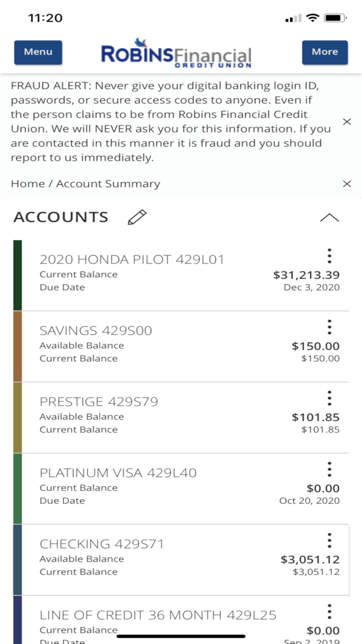Go to Home in the breadcrumb
The height and width of the screenshot is (644, 362).
(x=24, y=184)
